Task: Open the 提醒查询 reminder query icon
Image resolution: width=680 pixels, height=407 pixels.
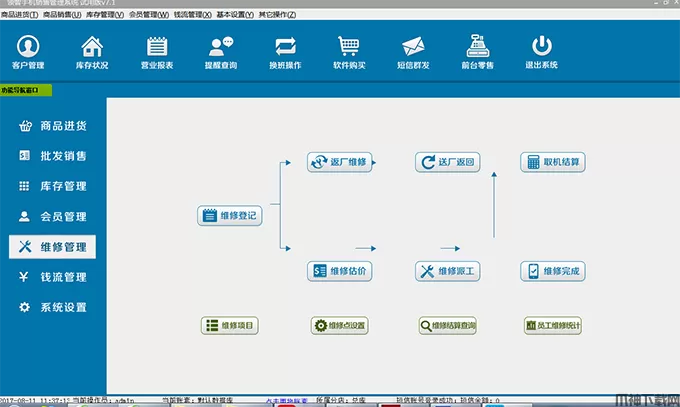Action: (x=221, y=52)
